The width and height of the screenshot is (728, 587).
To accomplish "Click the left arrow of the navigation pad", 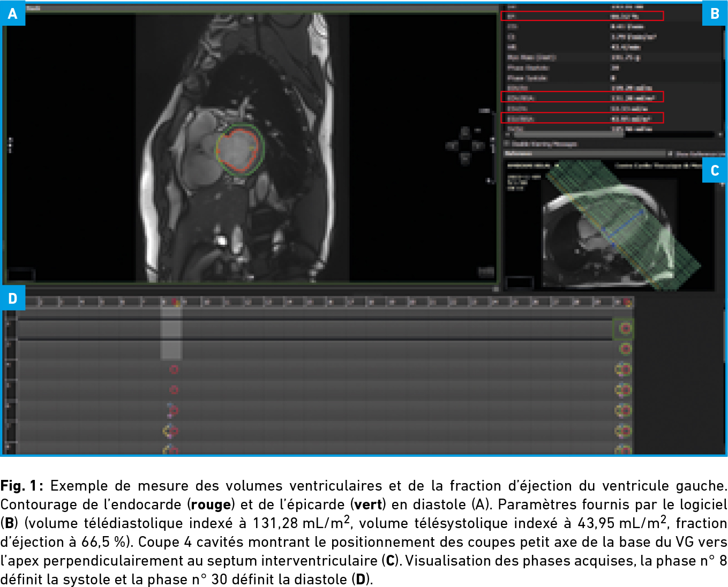I will coord(452,145).
